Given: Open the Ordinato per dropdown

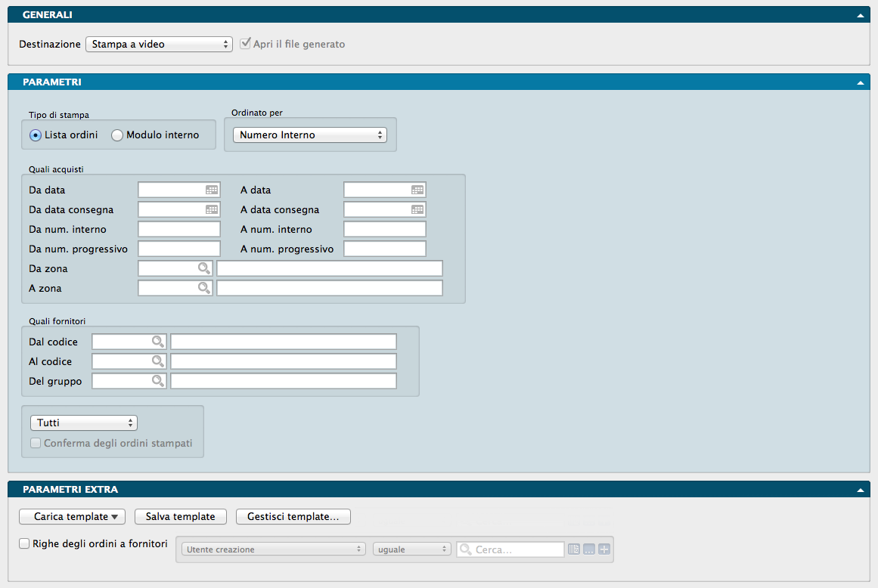Looking at the screenshot, I should (309, 135).
